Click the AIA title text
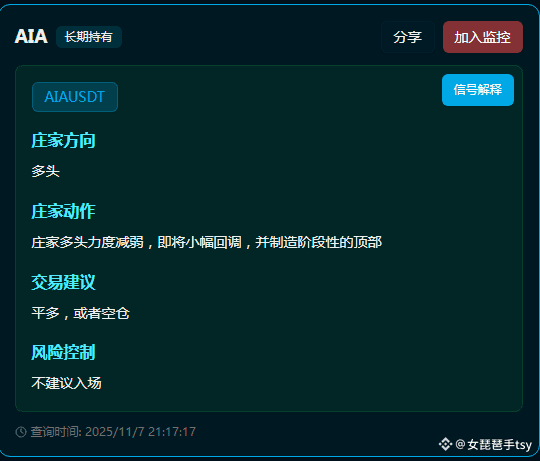The image size is (540, 461). coord(31,36)
